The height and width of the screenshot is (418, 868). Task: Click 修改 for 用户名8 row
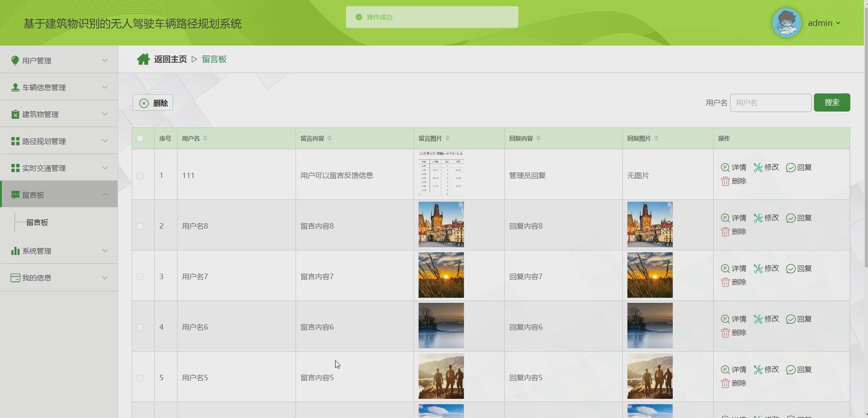point(766,218)
